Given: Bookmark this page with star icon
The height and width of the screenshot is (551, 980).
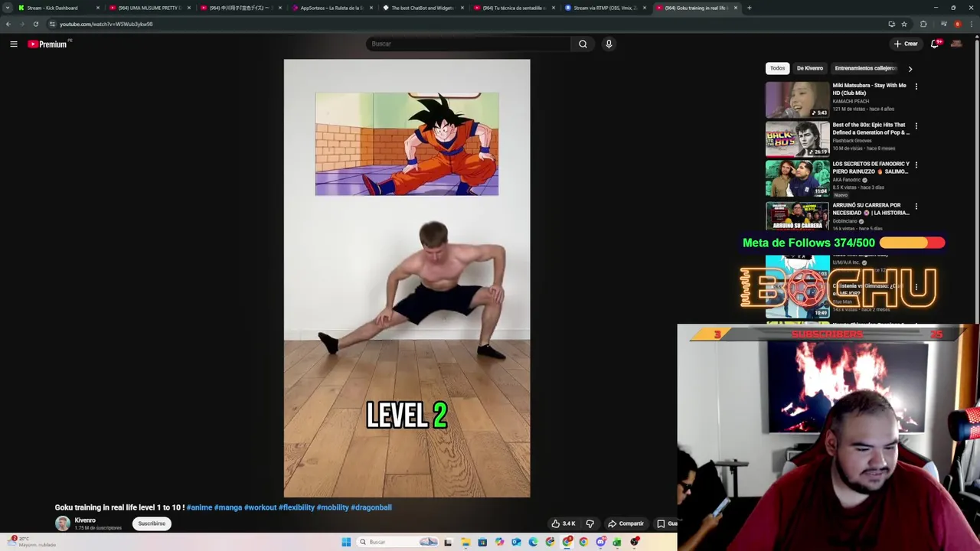Looking at the screenshot, I should [x=903, y=24].
